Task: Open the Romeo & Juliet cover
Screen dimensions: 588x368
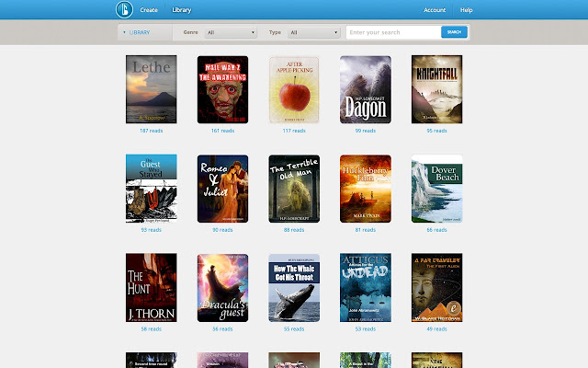Action: pyautogui.click(x=222, y=189)
